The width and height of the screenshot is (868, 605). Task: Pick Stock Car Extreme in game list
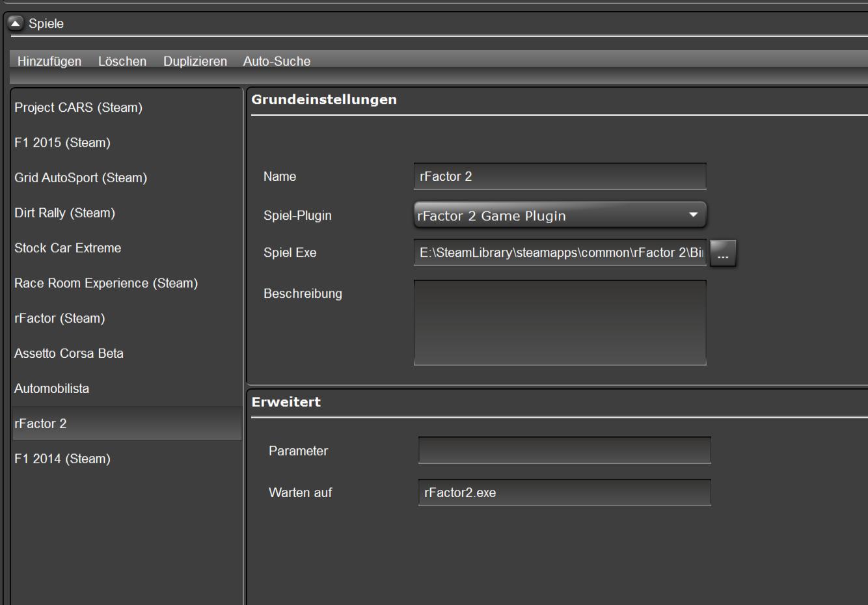tap(127, 248)
